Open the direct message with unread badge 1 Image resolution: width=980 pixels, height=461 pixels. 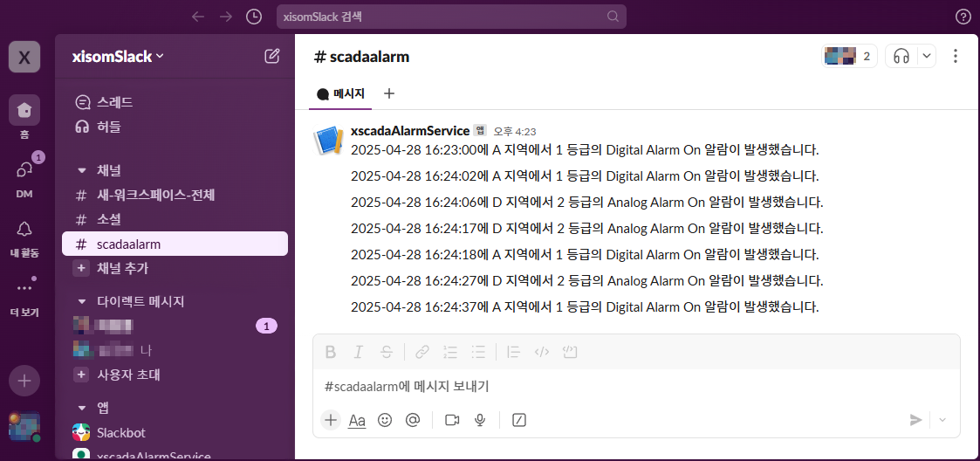175,326
